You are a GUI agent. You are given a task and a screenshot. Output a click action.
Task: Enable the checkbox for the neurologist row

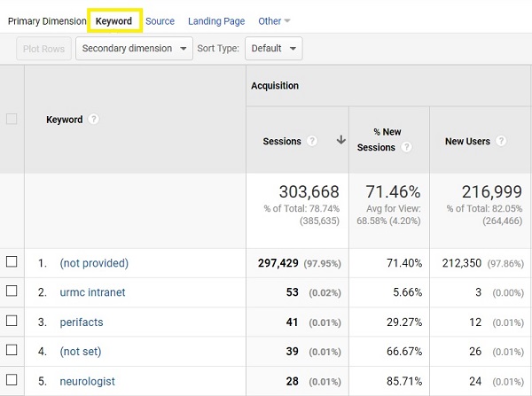(x=12, y=381)
